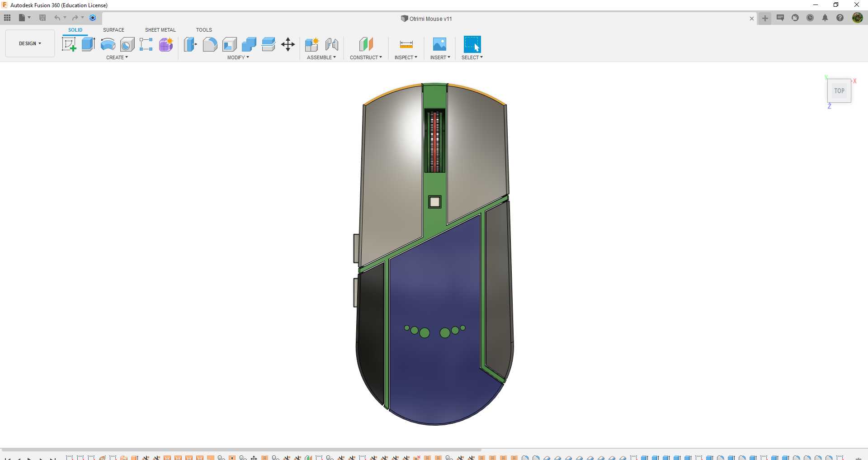
Task: Open the comments speech-bubble icon
Action: (780, 18)
